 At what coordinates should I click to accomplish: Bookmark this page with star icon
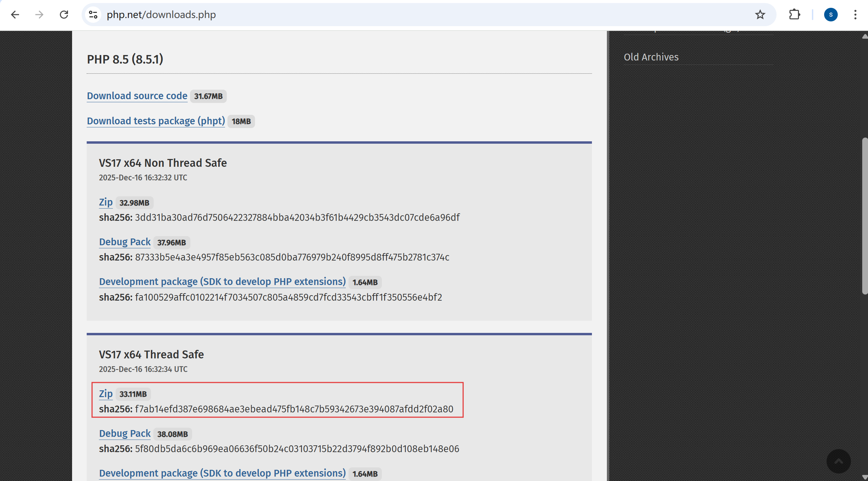pos(760,15)
